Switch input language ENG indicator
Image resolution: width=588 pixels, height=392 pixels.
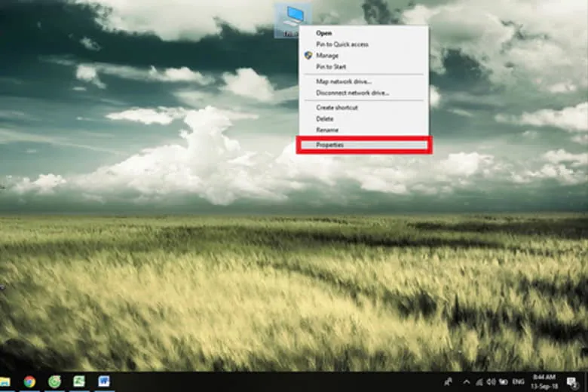pos(518,382)
